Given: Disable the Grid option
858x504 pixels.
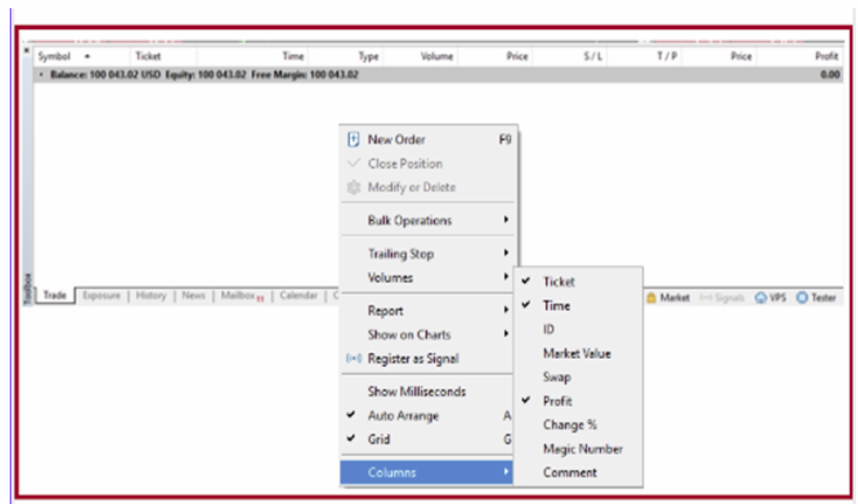Looking at the screenshot, I should (379, 439).
